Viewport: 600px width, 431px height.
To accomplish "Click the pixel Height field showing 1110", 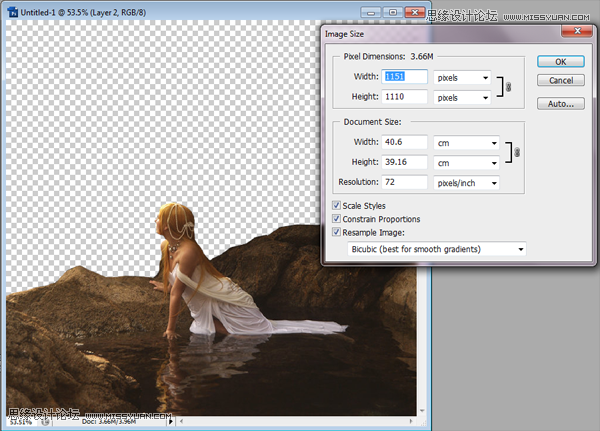I will [404, 96].
